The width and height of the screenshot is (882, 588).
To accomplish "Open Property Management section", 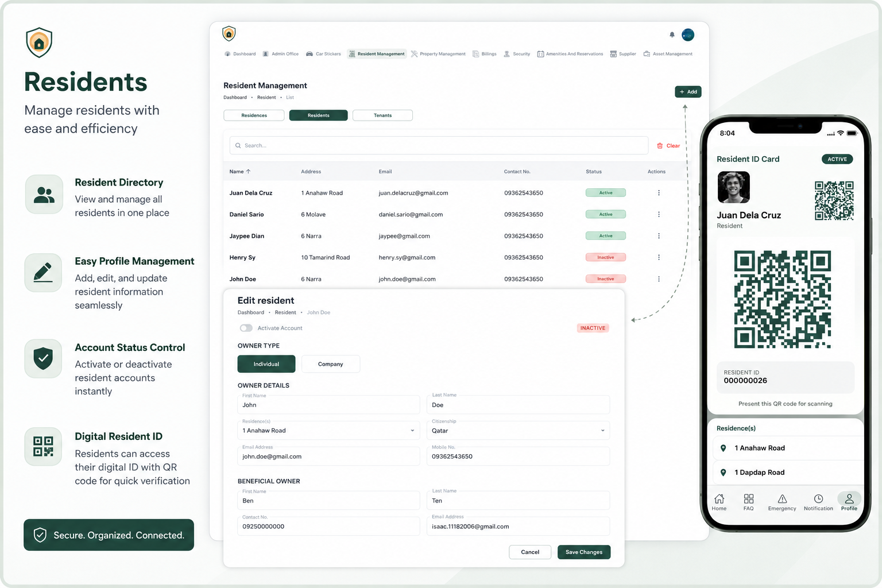I will click(x=438, y=54).
